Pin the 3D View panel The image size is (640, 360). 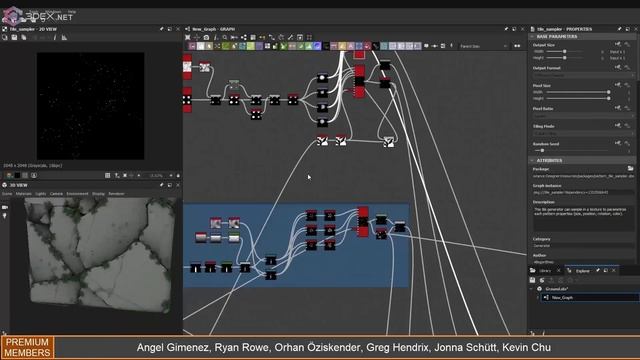(x=162, y=185)
